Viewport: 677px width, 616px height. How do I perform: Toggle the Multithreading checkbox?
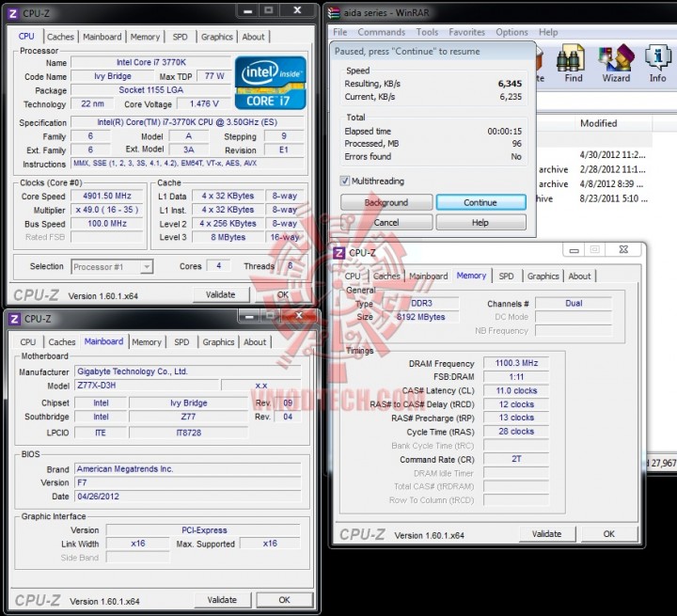coord(344,181)
